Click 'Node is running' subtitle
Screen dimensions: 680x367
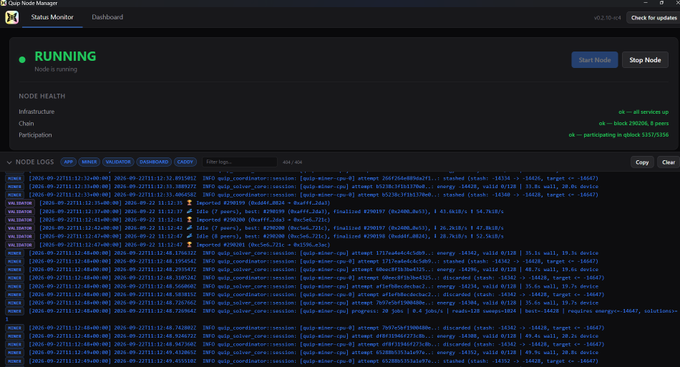pyautogui.click(x=56, y=69)
